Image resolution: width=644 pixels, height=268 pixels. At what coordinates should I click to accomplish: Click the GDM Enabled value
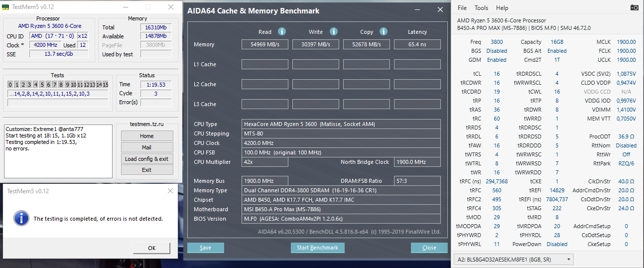coord(497,60)
